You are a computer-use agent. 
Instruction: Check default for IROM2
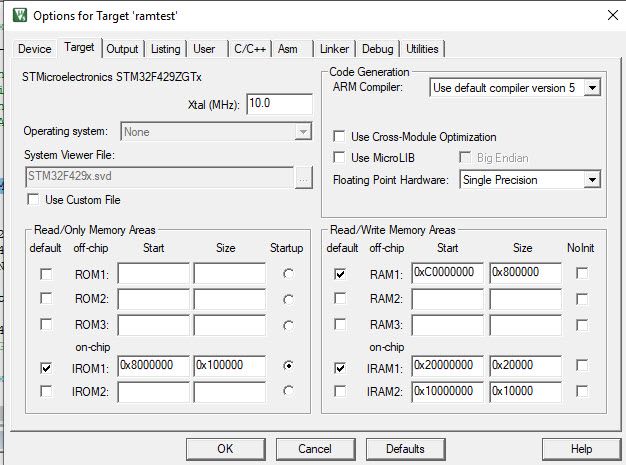pos(46,391)
